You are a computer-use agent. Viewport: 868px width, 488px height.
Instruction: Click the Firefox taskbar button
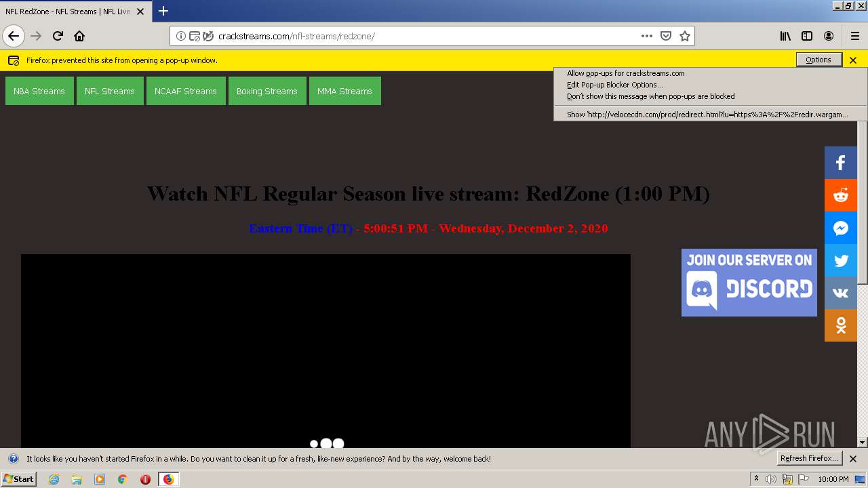[169, 479]
